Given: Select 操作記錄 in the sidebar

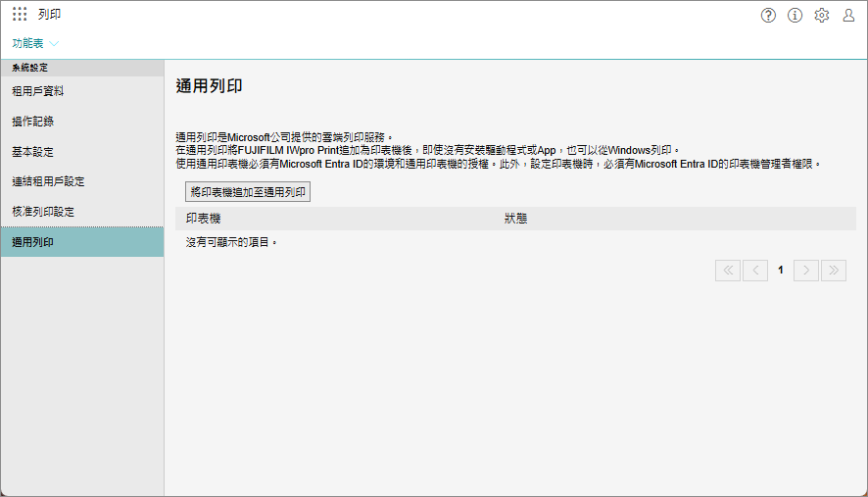Looking at the screenshot, I should pos(32,122).
